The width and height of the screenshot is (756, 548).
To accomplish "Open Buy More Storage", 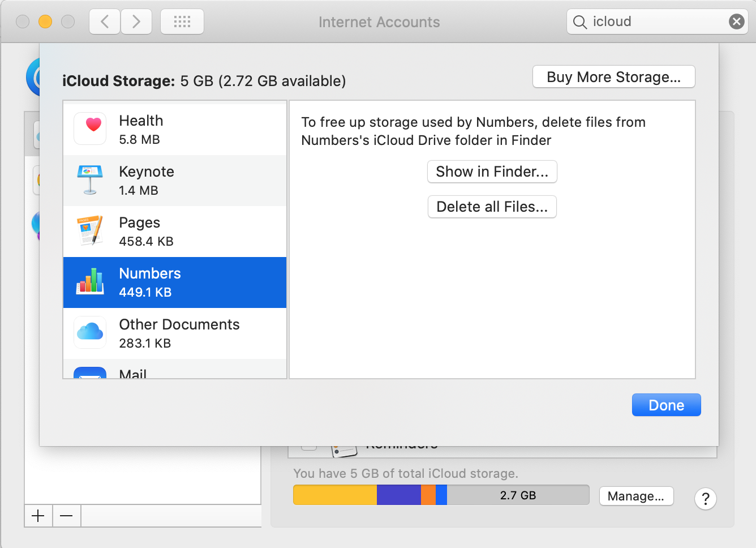I will coord(614,77).
